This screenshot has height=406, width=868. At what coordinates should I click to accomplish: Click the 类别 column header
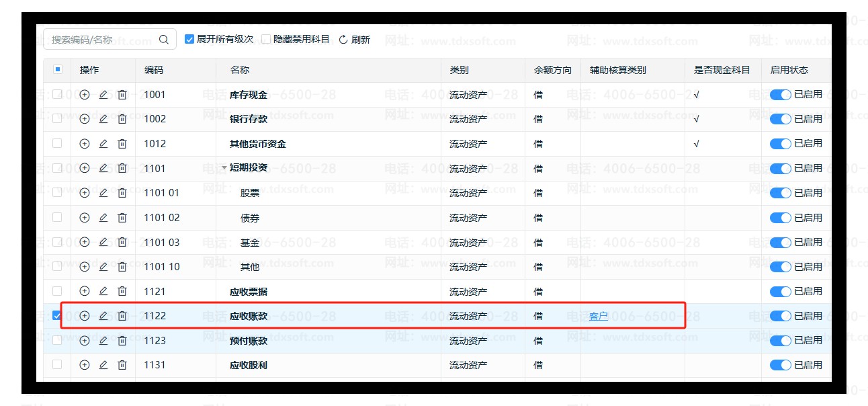(x=459, y=70)
